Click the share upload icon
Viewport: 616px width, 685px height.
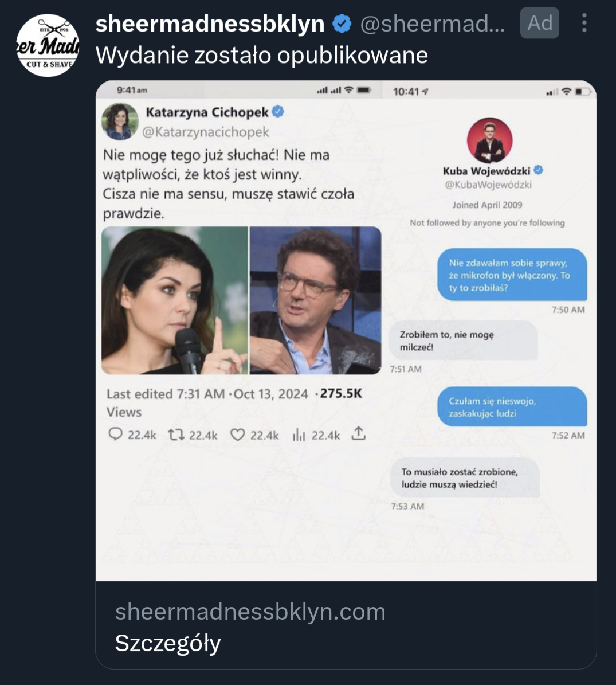358,434
